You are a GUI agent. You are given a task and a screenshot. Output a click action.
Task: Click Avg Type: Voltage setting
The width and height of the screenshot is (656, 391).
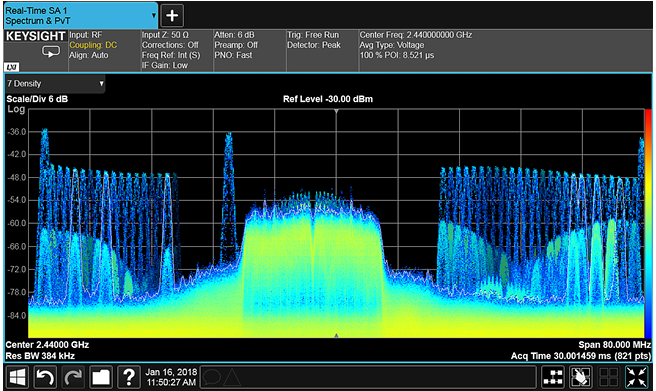click(x=392, y=45)
